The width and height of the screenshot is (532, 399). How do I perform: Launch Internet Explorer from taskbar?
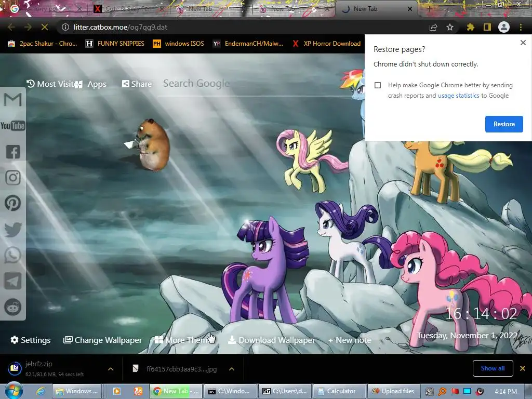click(x=41, y=391)
